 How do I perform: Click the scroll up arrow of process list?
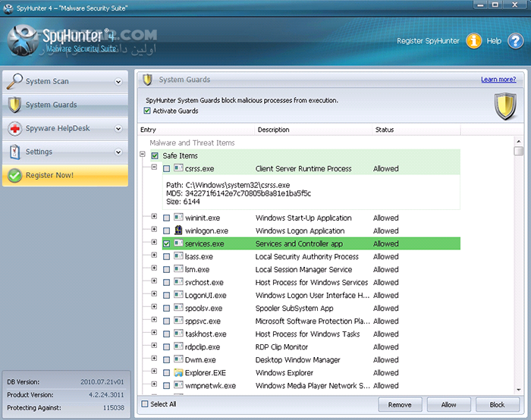(x=518, y=141)
